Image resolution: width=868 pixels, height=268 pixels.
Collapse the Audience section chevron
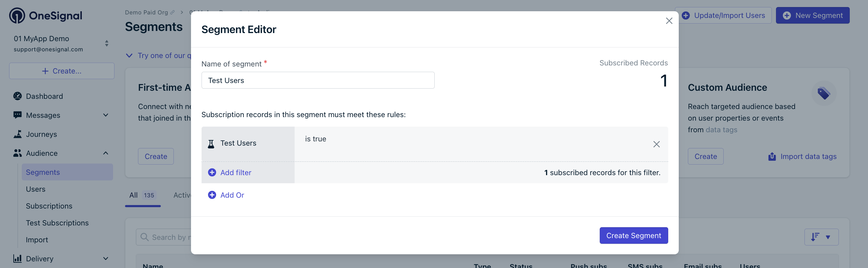pyautogui.click(x=105, y=153)
